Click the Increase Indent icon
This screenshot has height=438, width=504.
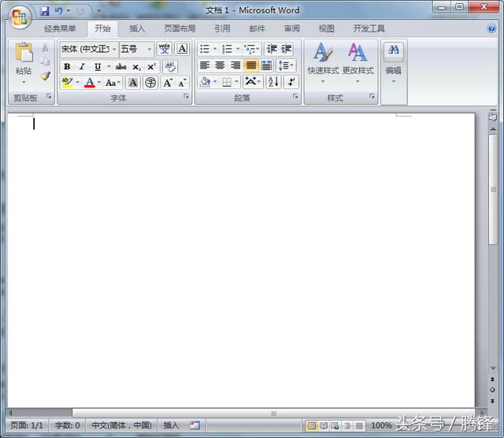tap(287, 49)
